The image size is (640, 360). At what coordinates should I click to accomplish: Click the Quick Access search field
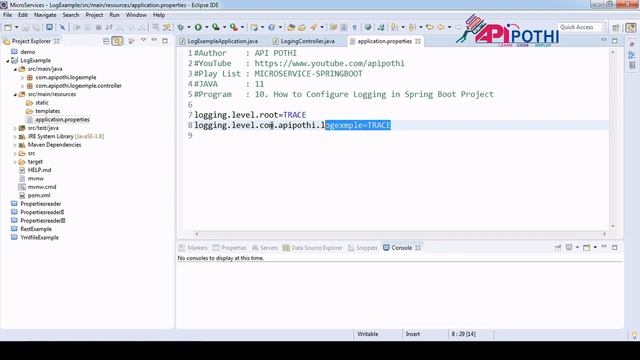580,27
